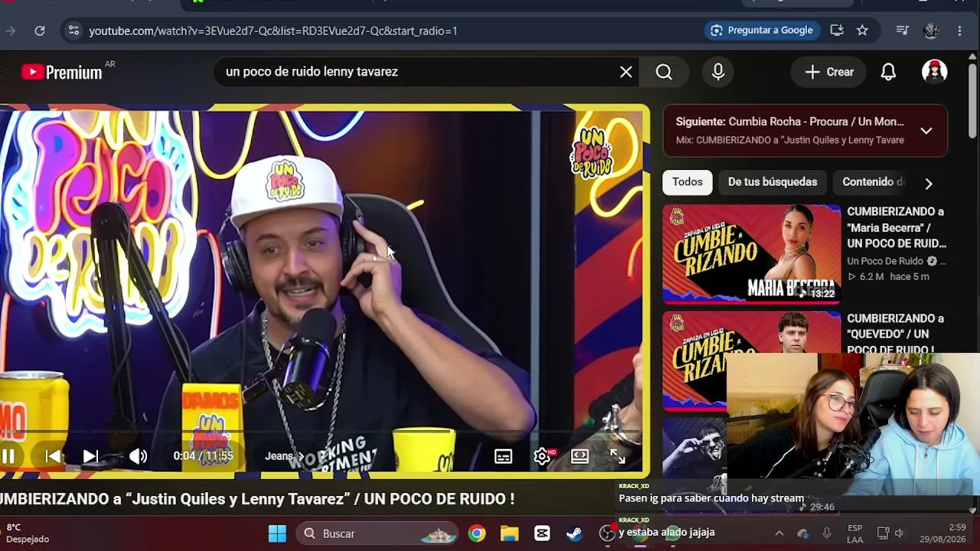Viewport: 980px width, 551px height.
Task: Skip to the next video in the mix
Action: coord(90,457)
